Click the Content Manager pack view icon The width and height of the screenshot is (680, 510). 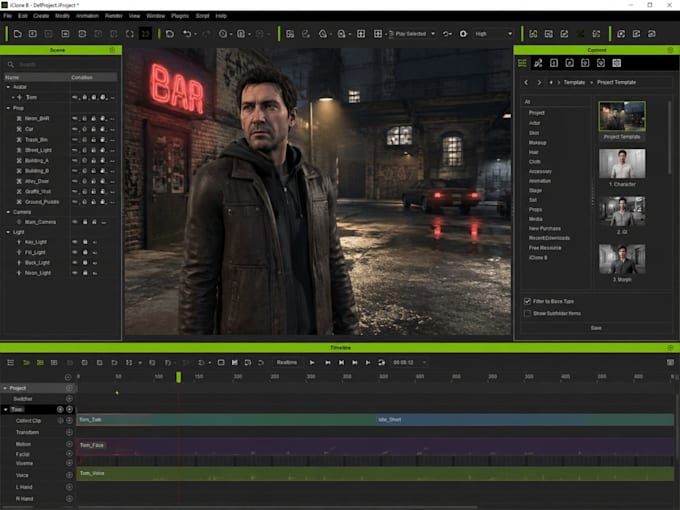coord(522,63)
